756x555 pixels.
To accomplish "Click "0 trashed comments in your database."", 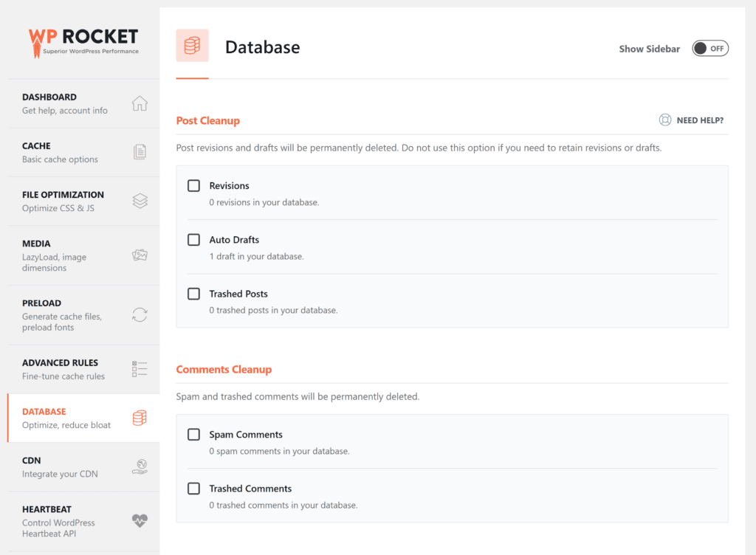I will click(x=283, y=505).
